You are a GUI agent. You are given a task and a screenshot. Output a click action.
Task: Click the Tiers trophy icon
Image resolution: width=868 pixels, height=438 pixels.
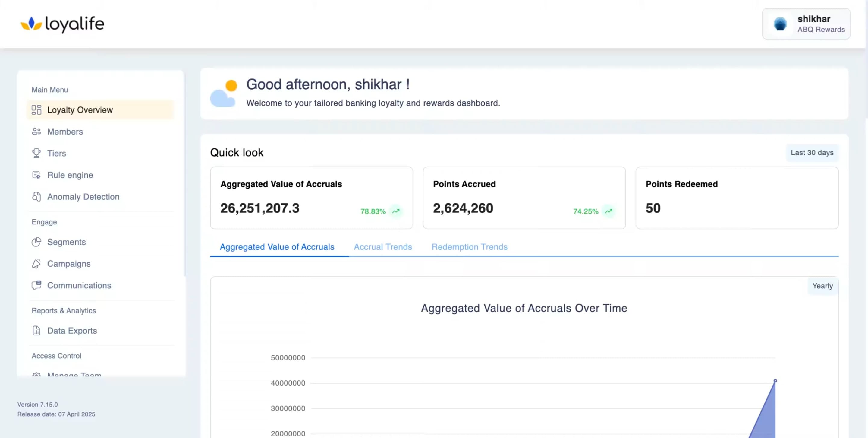point(36,154)
